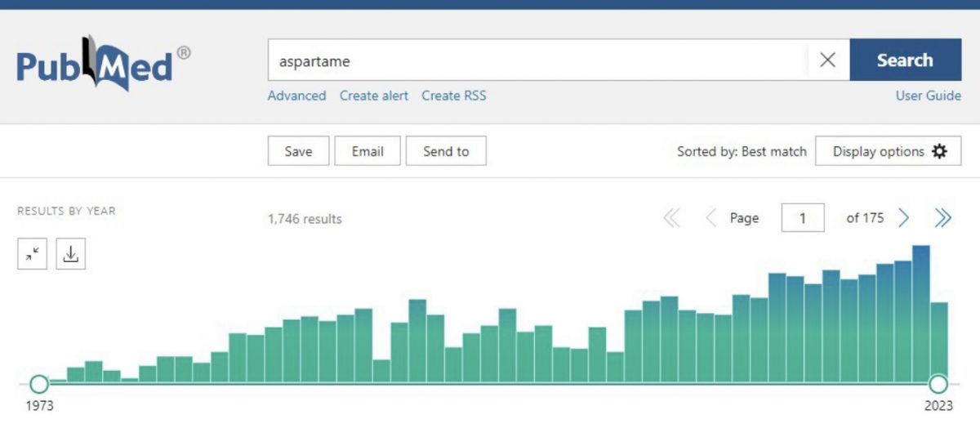The height and width of the screenshot is (437, 980).
Task: Clear the search box with X icon
Action: (x=827, y=60)
